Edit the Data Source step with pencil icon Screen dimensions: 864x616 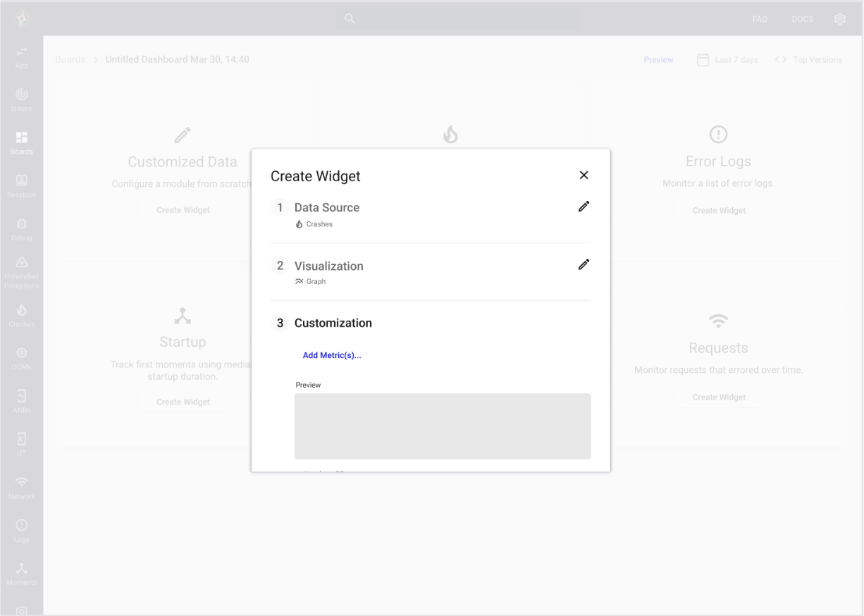point(584,207)
